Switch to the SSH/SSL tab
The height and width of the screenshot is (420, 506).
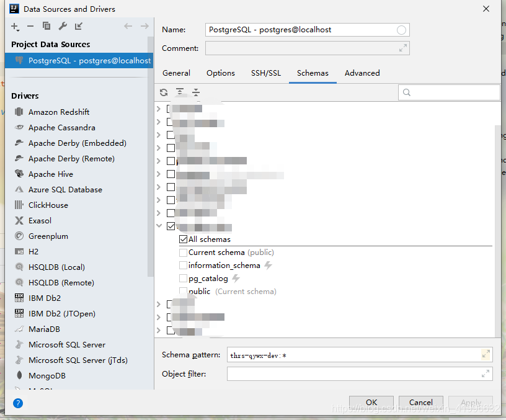tap(266, 73)
